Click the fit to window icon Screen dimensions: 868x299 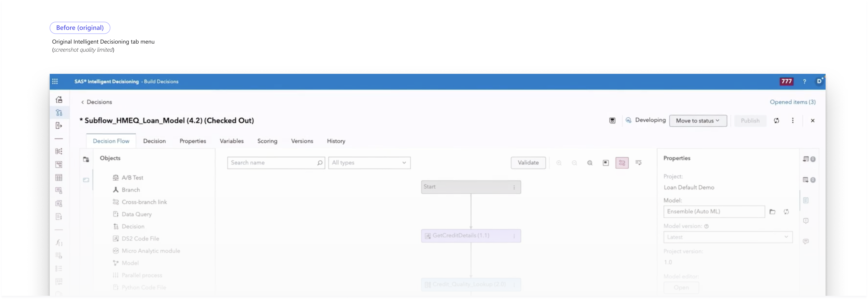[606, 163]
